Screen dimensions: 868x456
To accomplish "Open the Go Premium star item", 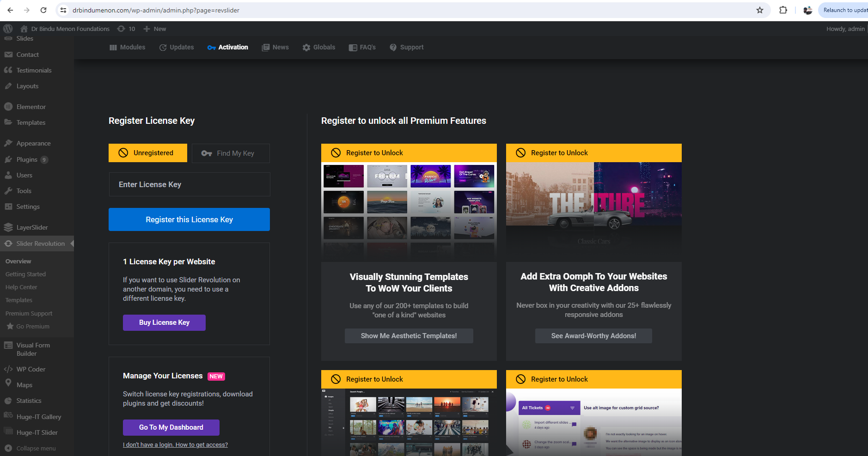I will (x=28, y=326).
